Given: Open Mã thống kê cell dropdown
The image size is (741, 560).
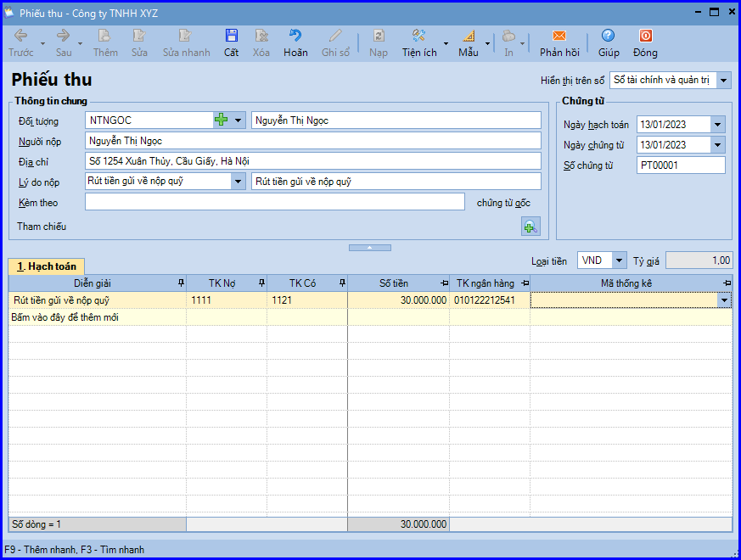Looking at the screenshot, I should click(724, 300).
